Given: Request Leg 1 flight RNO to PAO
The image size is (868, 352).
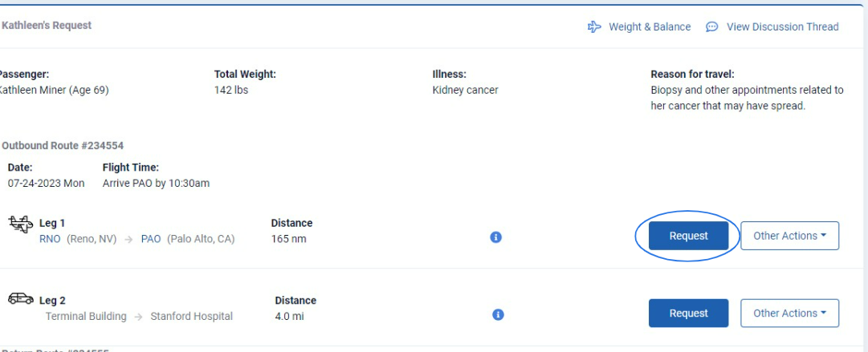Looking at the screenshot, I should coord(689,236).
